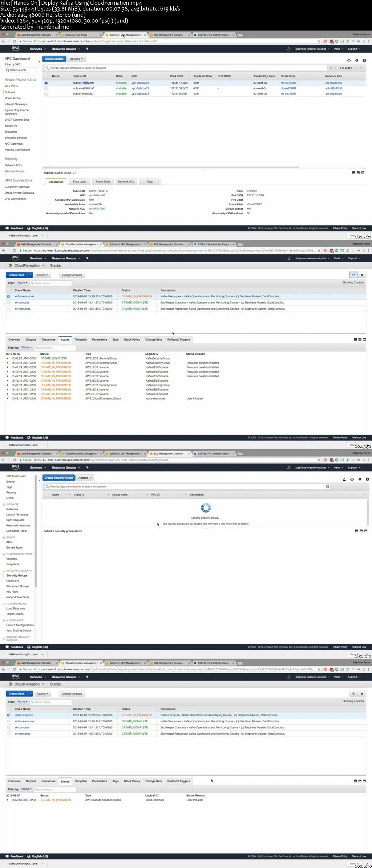Go back with the browser arrow in EC2 frame
Screen dimensions: 372x868
coord(3,460)
